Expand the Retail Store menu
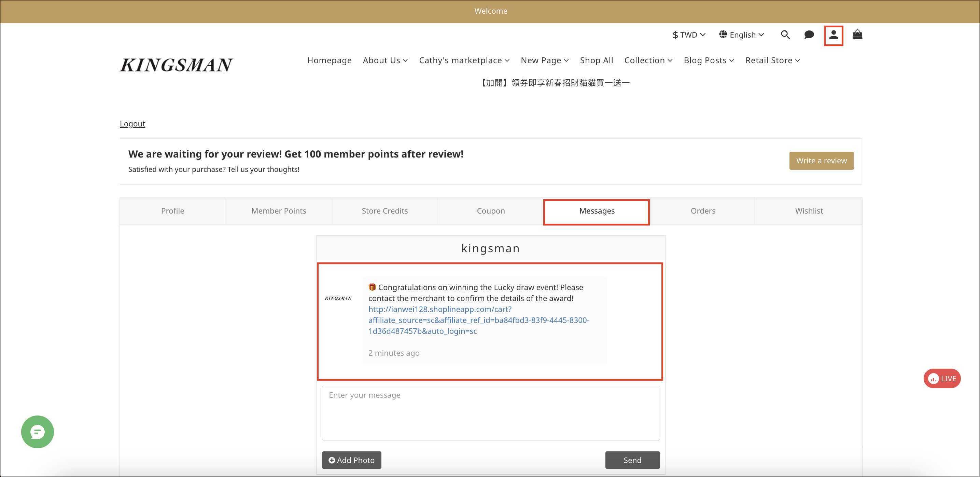This screenshot has height=477, width=980. (x=773, y=60)
